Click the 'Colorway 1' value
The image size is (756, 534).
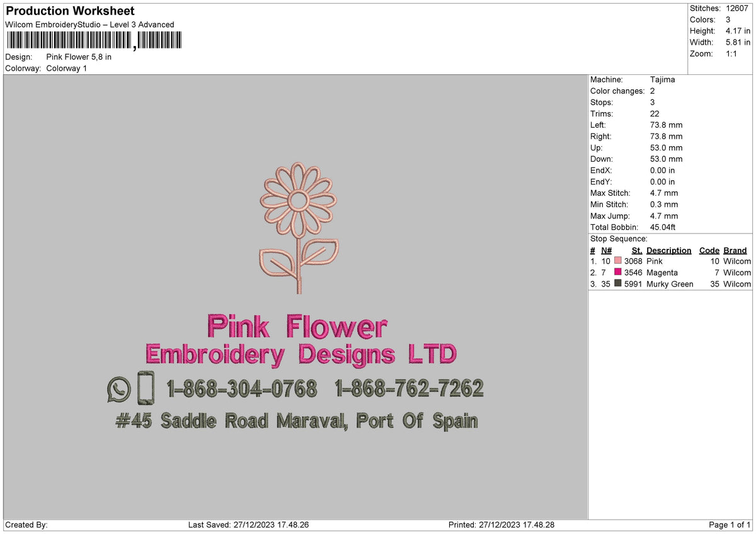click(x=66, y=68)
